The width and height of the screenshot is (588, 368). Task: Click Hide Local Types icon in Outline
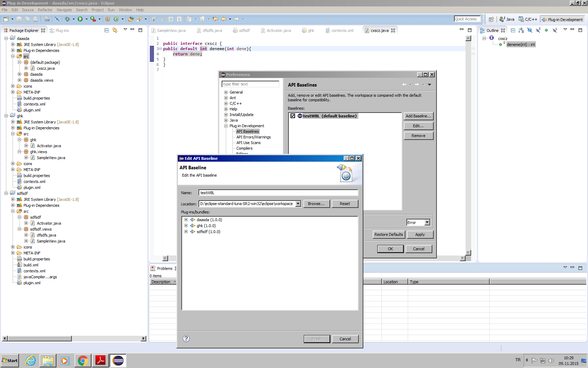pos(555,30)
